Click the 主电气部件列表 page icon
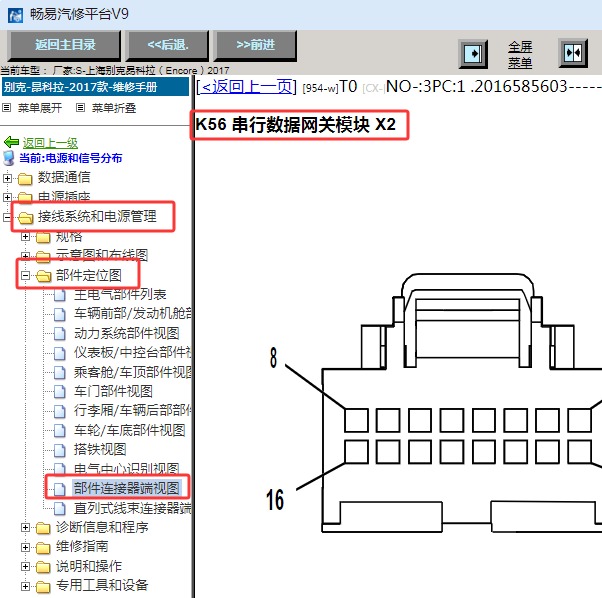Image resolution: width=602 pixels, height=598 pixels. click(60, 296)
